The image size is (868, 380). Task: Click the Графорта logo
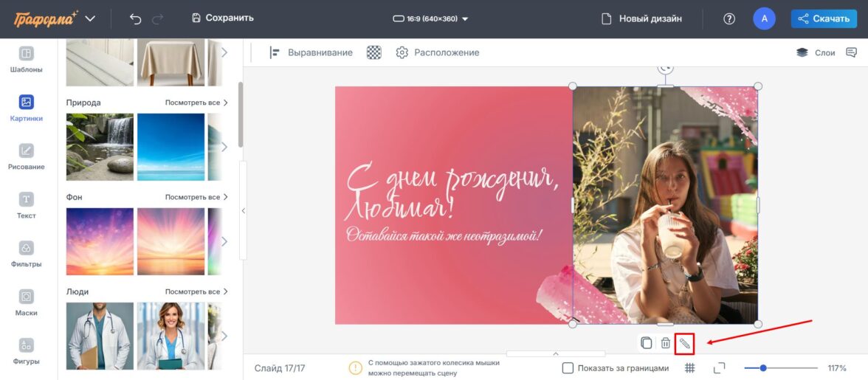coord(46,18)
